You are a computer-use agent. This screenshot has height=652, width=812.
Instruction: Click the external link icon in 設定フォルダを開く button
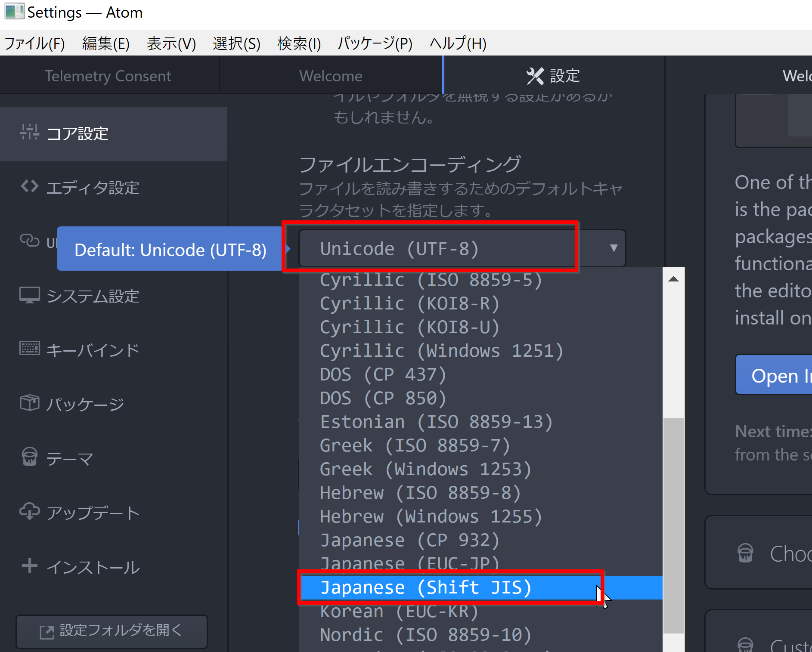47,632
